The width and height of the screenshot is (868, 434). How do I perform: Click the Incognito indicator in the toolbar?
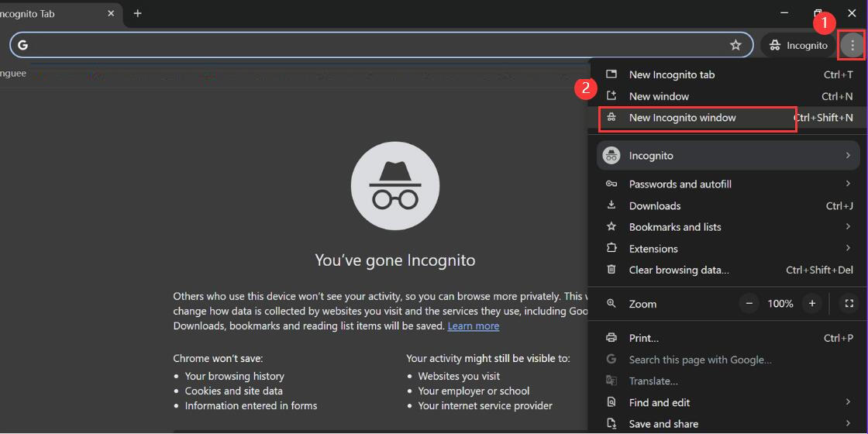pos(798,46)
